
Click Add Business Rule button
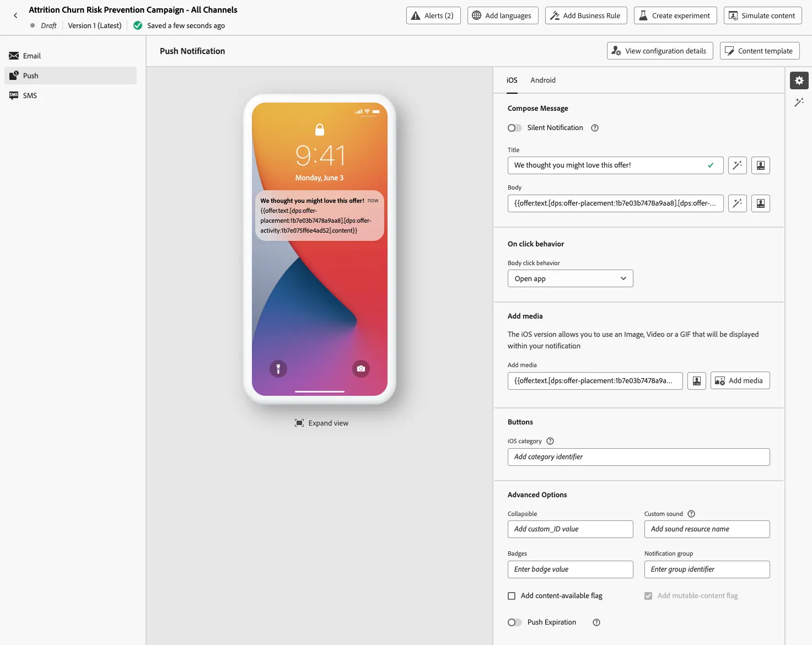586,15
